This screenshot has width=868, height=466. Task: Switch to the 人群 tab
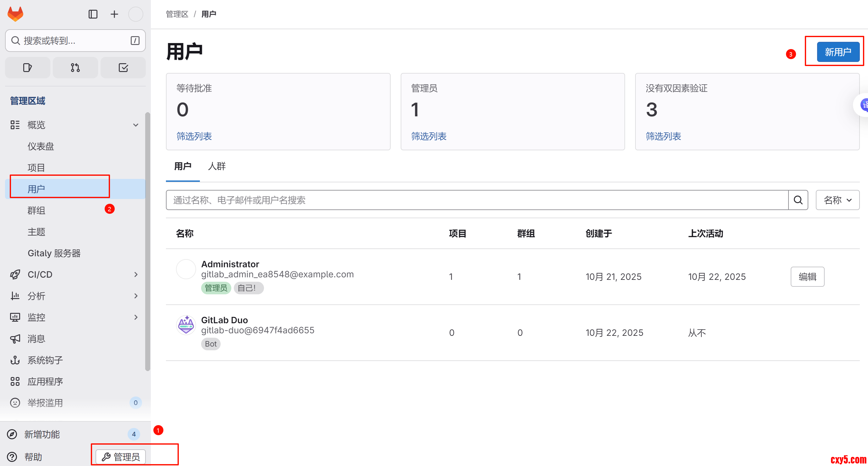(x=217, y=166)
